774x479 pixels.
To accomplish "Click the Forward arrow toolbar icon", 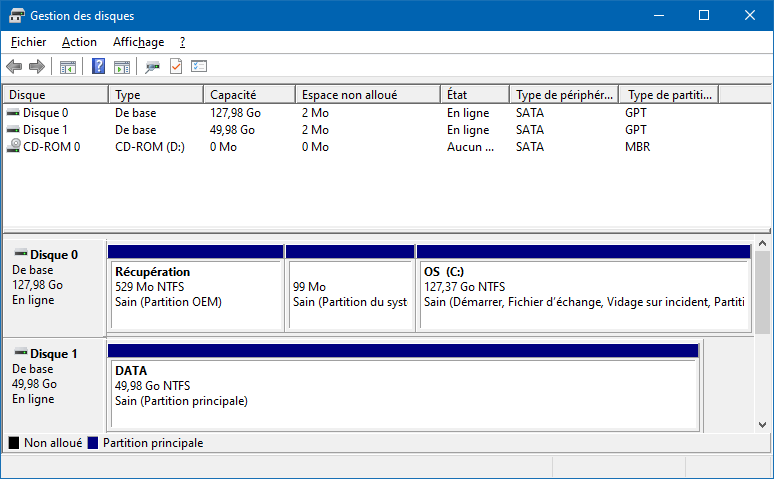I will (37, 66).
